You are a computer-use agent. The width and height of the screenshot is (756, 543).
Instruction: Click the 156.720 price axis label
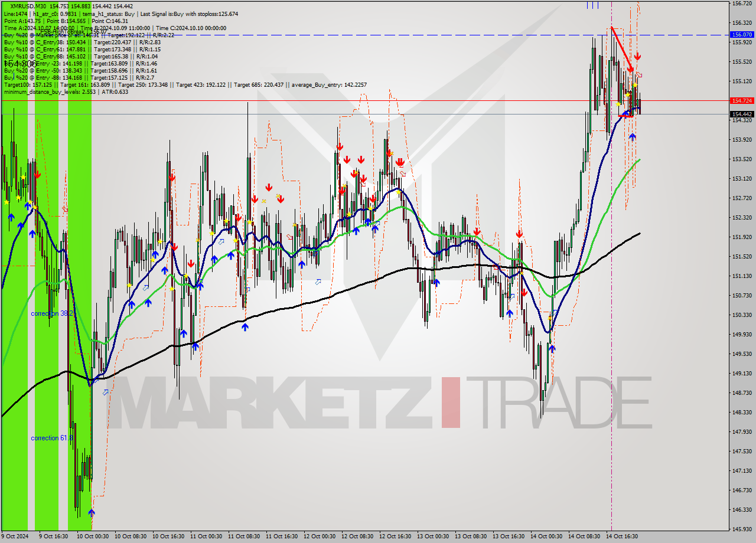742,4
